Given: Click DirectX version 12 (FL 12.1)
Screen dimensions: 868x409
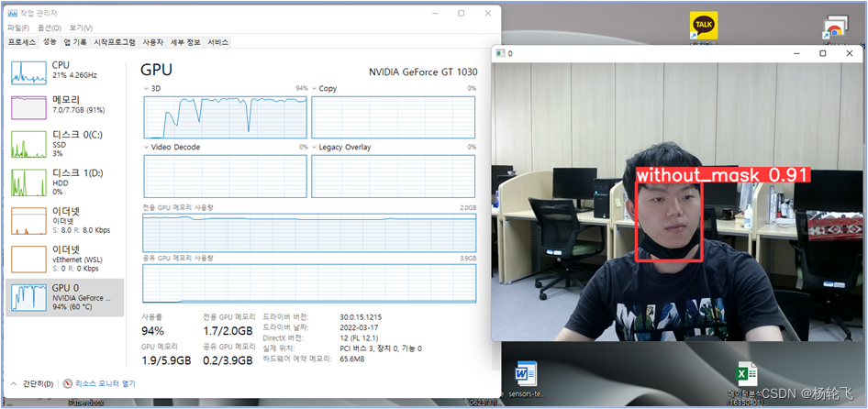Looking at the screenshot, I should point(360,337).
